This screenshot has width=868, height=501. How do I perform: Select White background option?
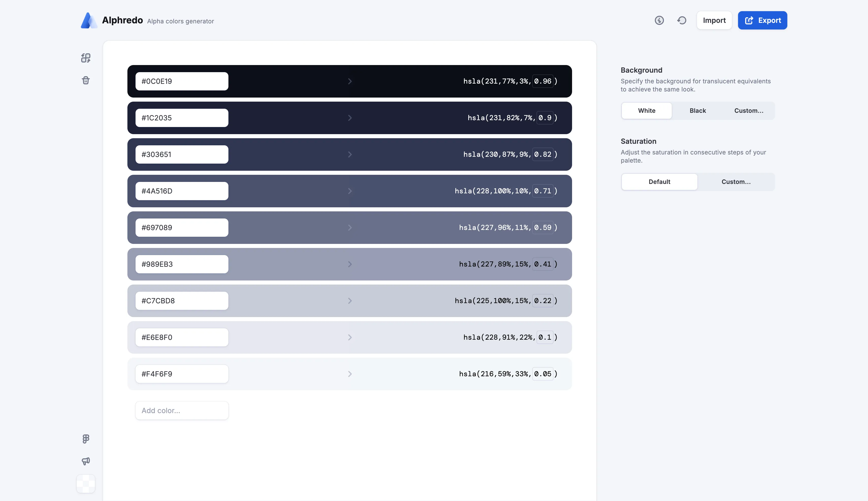[x=646, y=111]
